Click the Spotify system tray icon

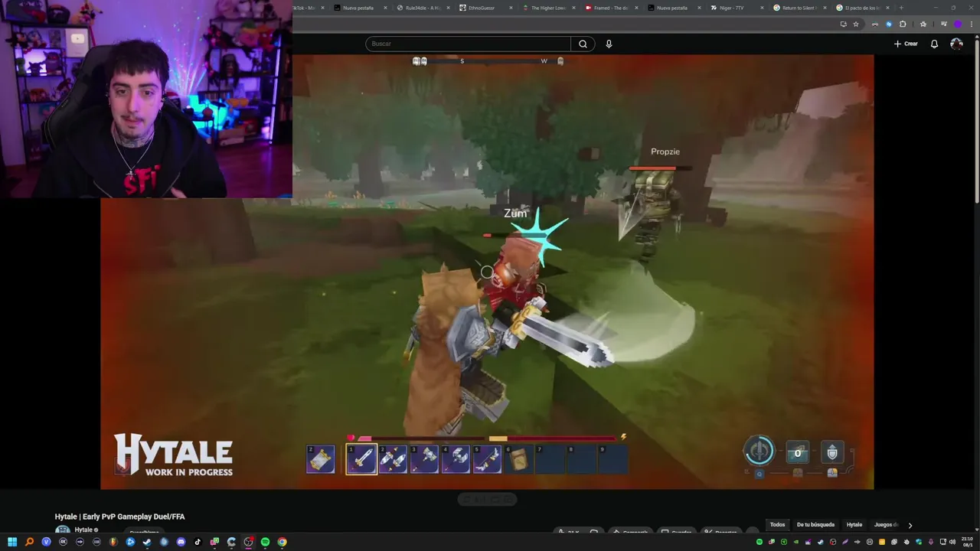pos(759,542)
